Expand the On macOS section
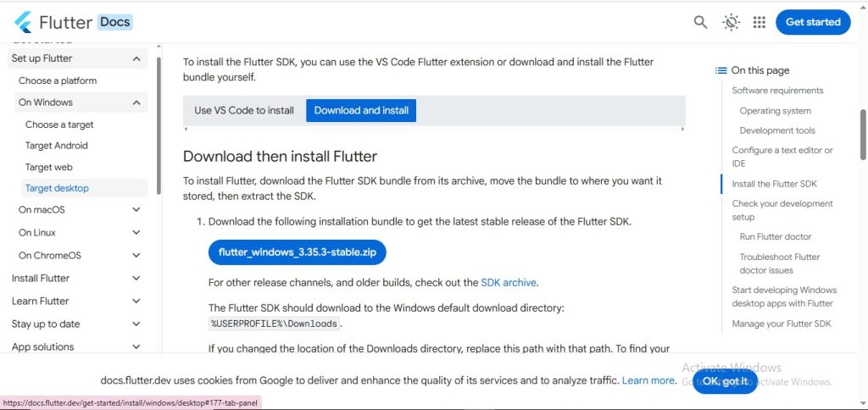The image size is (868, 410). click(x=136, y=209)
